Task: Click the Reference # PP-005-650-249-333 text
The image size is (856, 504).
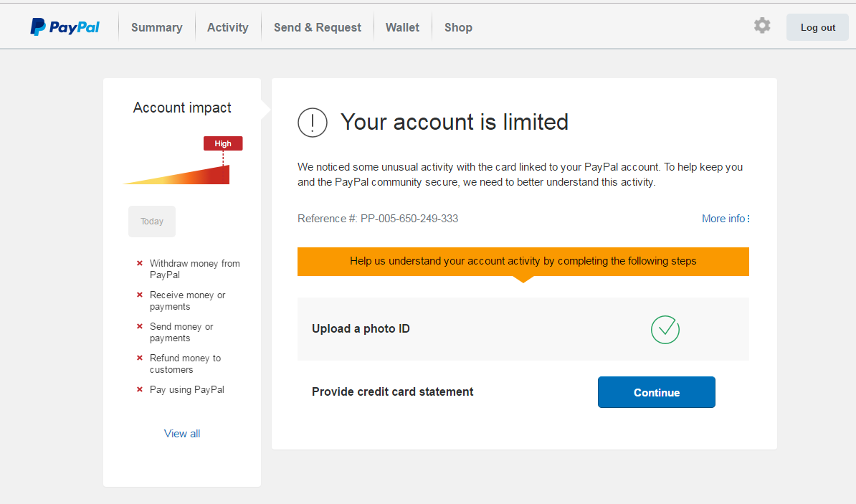Action: (378, 219)
